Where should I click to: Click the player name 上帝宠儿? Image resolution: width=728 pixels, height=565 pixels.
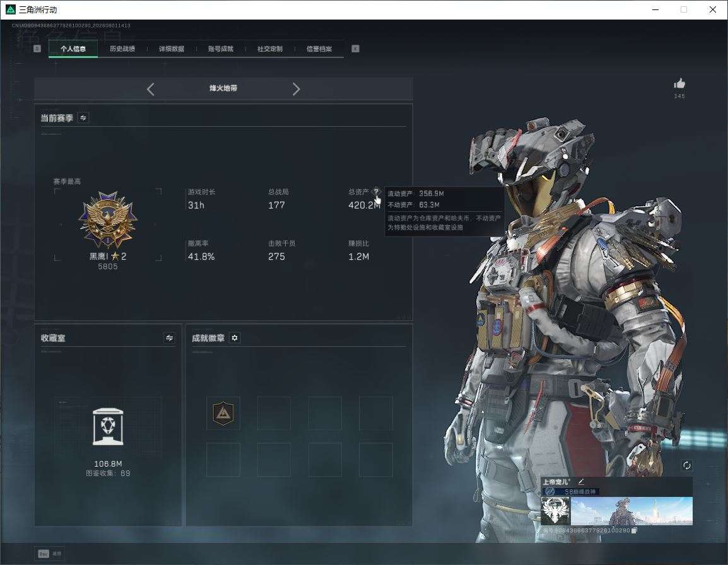point(556,482)
